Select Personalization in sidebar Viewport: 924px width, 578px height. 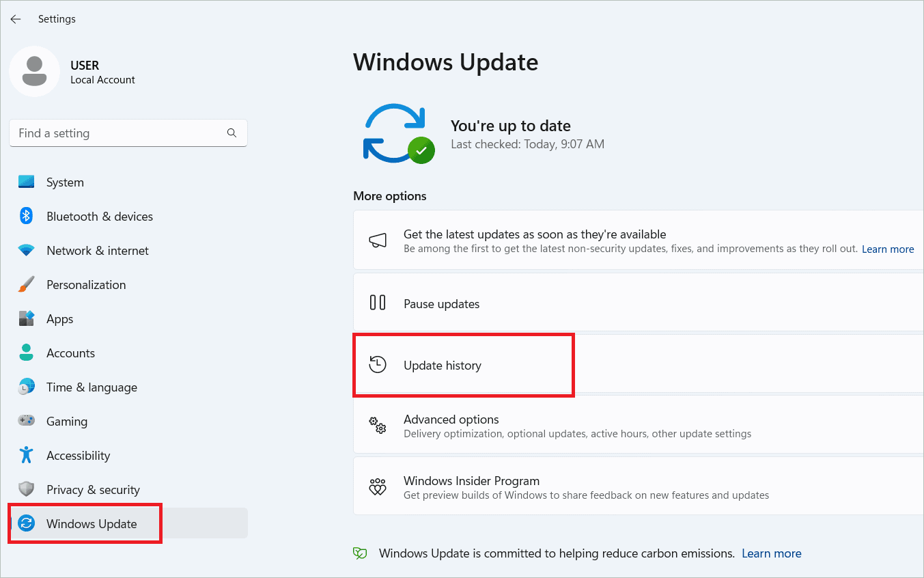coord(128,285)
